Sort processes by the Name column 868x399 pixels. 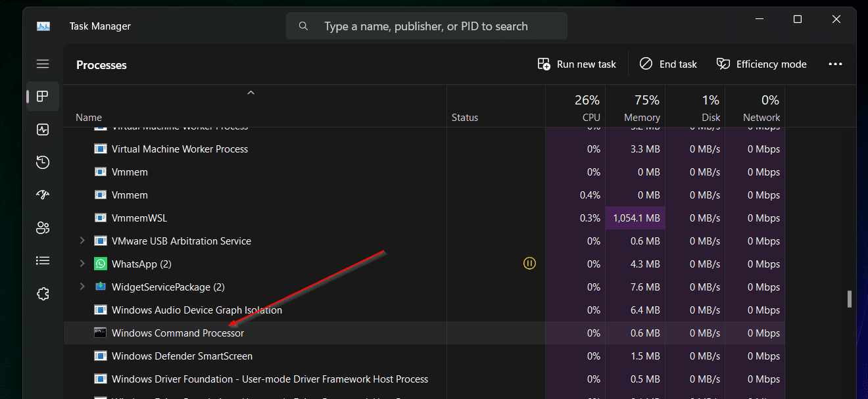(255, 106)
